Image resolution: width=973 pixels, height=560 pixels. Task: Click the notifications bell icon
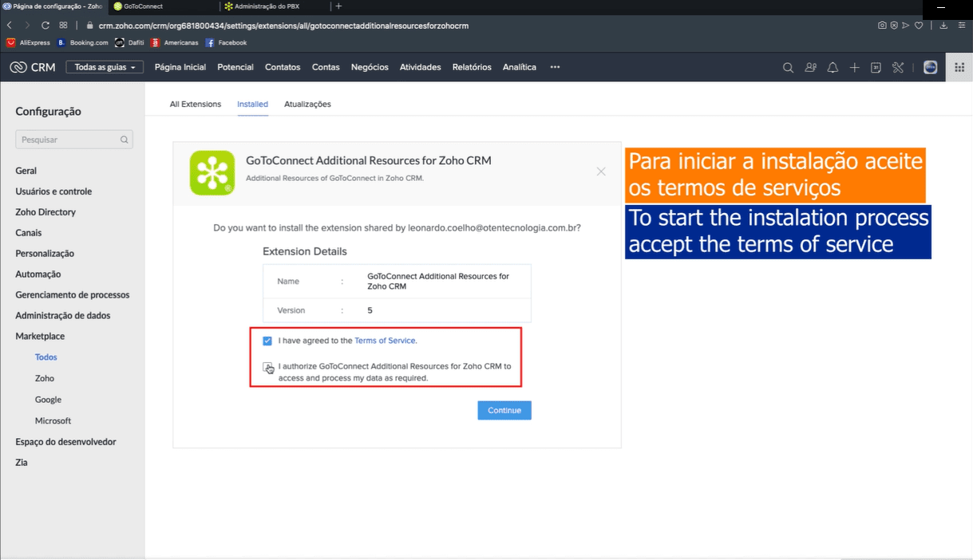833,68
